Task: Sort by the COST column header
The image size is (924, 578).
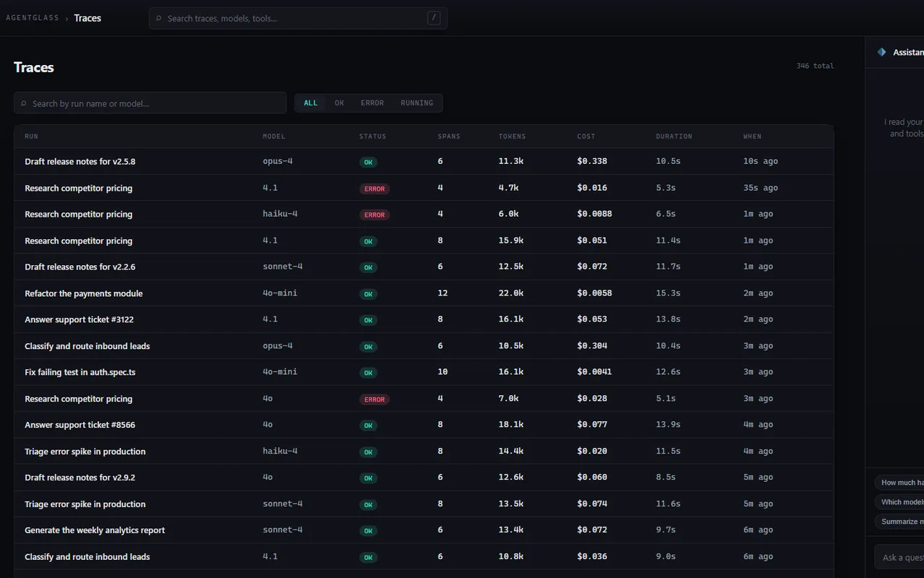Action: click(x=586, y=137)
